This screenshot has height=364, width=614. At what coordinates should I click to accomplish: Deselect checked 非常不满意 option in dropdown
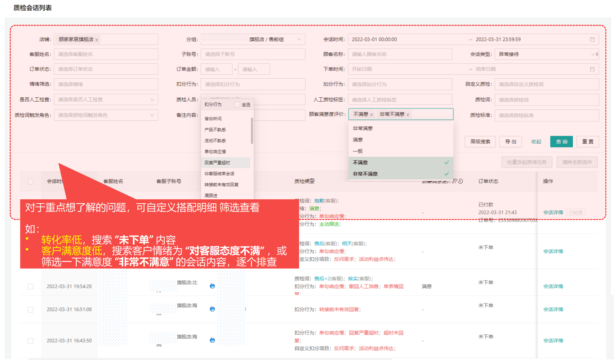tap(401, 174)
